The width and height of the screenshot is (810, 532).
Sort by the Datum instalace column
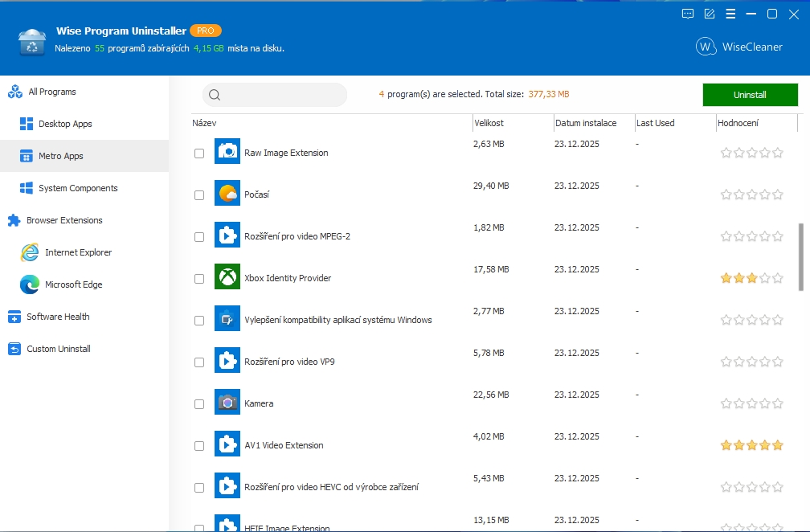coord(586,123)
